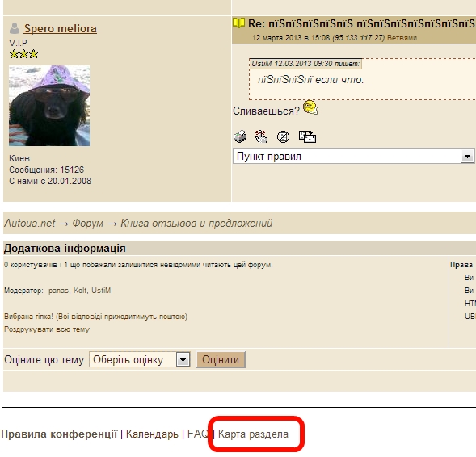476x457 pixels.
Task: Click the yellow book icon beside Re: subject
Action: [x=238, y=23]
